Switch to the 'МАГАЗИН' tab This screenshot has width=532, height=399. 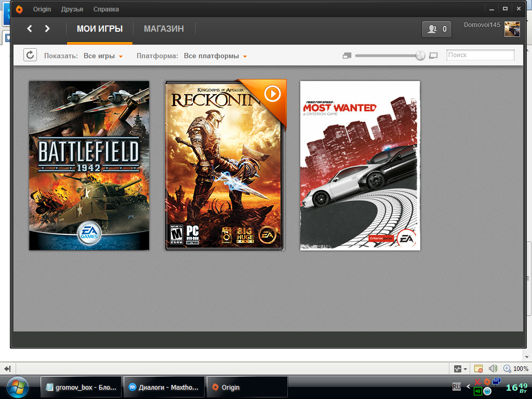tap(164, 29)
